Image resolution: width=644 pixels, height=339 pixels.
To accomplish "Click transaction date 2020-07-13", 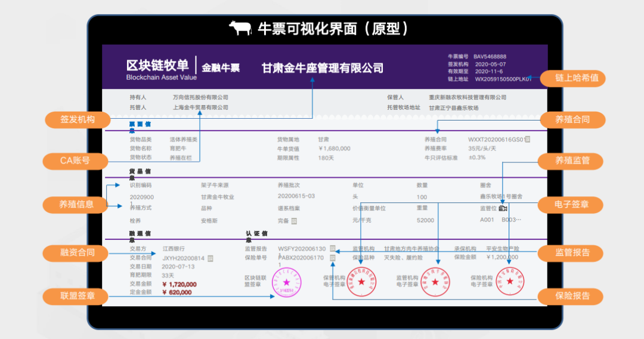I will pyautogui.click(x=178, y=267).
